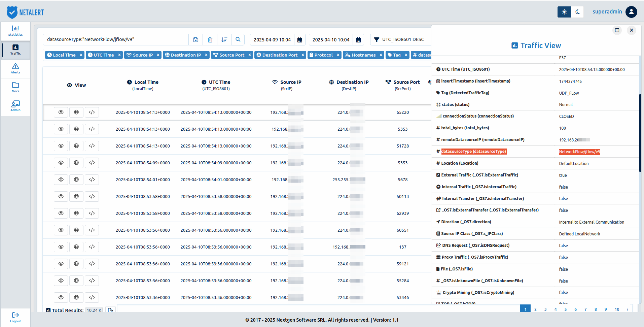Click the highlighted NetworkFlow/jflow/v9 value
Viewport: 644px width, 327px height.
click(579, 152)
